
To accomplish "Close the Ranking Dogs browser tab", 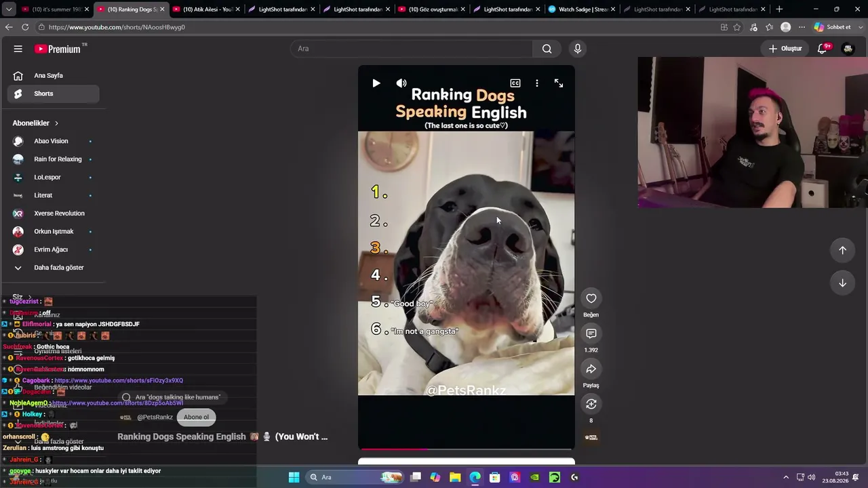I will click(x=162, y=9).
